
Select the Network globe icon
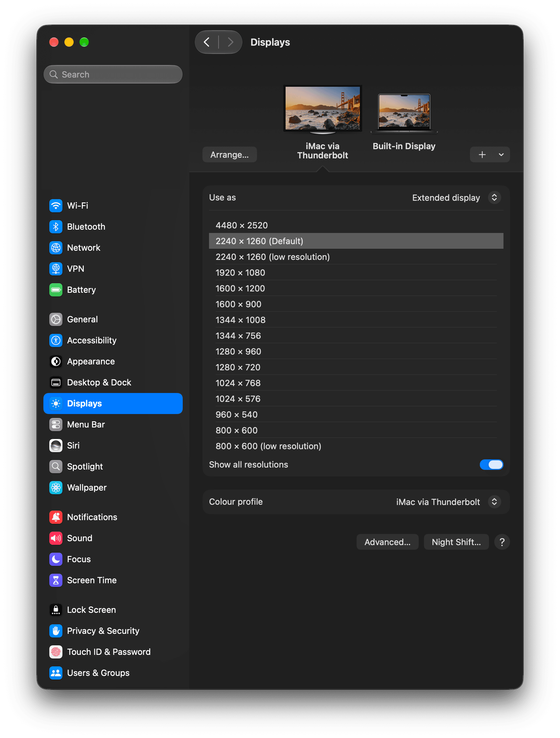(56, 247)
